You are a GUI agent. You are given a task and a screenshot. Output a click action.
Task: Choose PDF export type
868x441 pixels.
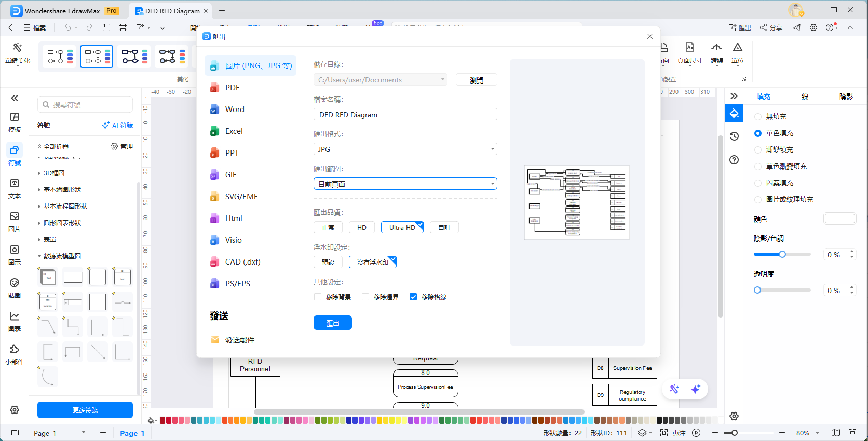click(x=251, y=88)
